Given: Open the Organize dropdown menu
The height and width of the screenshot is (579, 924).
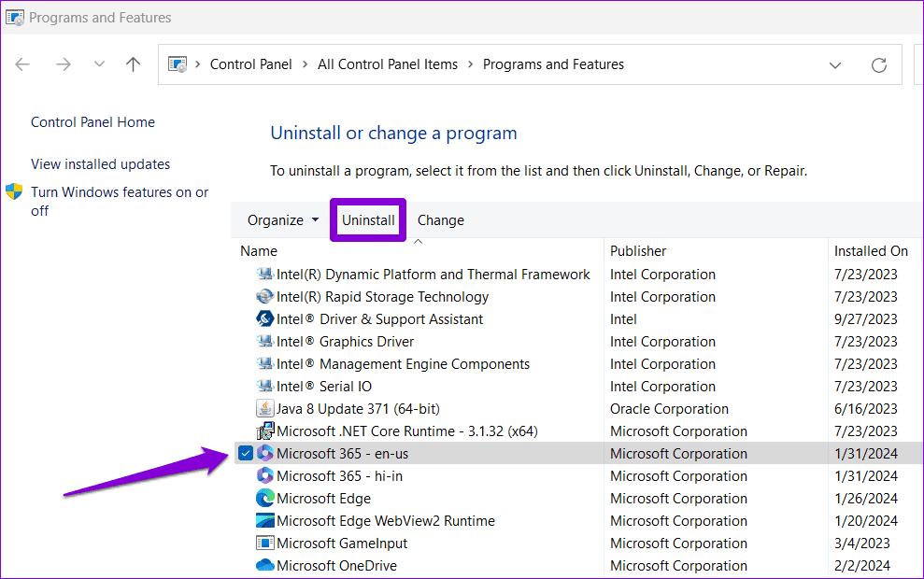Looking at the screenshot, I should pyautogui.click(x=283, y=220).
